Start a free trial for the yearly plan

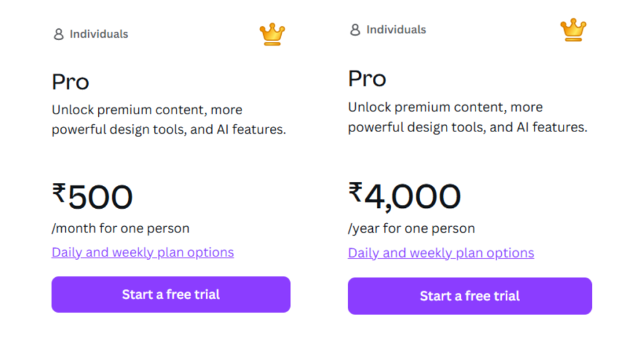(469, 296)
